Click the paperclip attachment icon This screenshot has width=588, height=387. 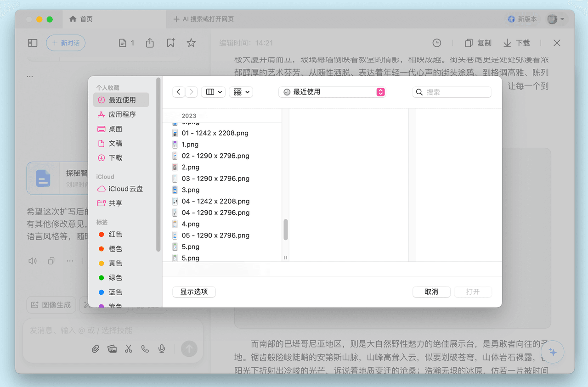[96, 349]
